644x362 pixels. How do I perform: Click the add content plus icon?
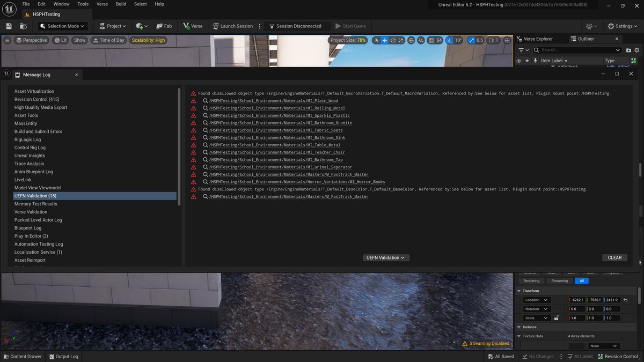pos(142,26)
